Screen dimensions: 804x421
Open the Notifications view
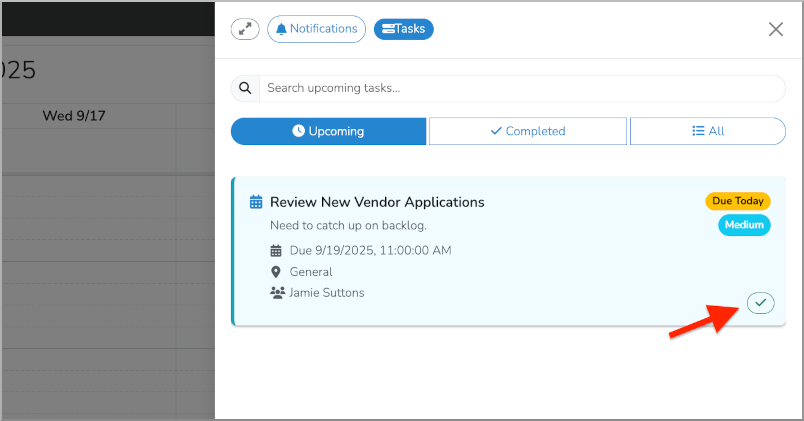tap(316, 29)
